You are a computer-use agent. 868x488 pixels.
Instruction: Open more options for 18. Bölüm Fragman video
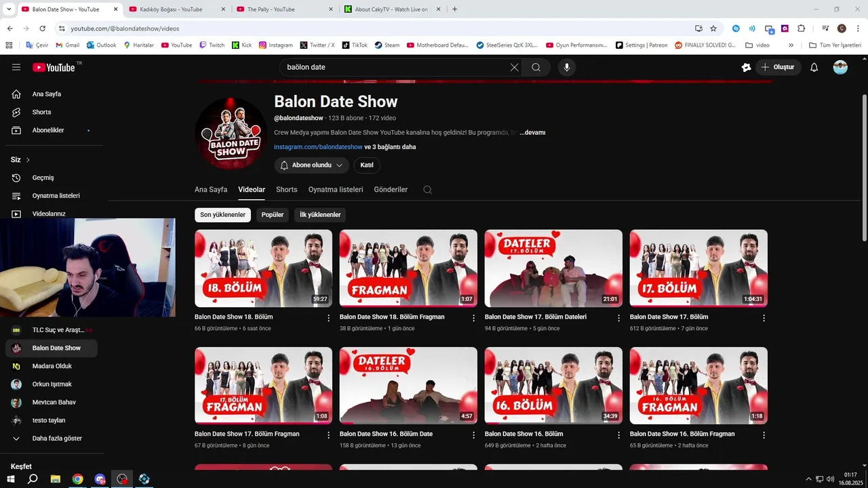point(474,318)
